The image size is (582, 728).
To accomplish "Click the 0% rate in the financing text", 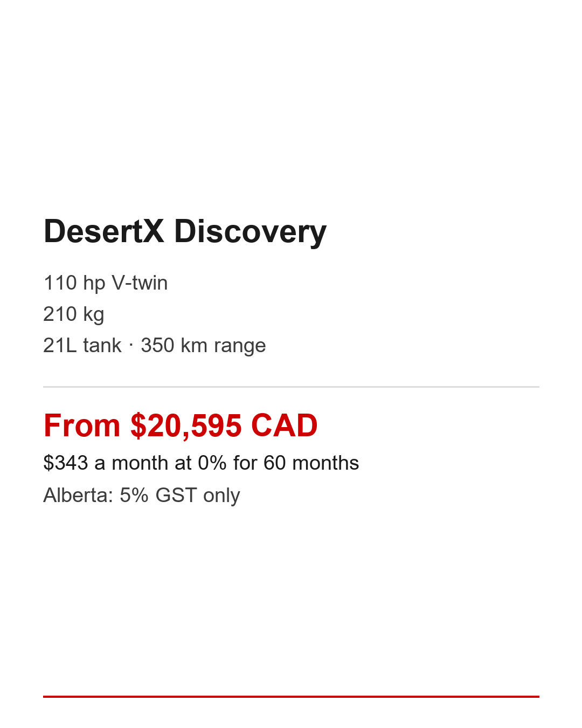I will click(x=212, y=463).
